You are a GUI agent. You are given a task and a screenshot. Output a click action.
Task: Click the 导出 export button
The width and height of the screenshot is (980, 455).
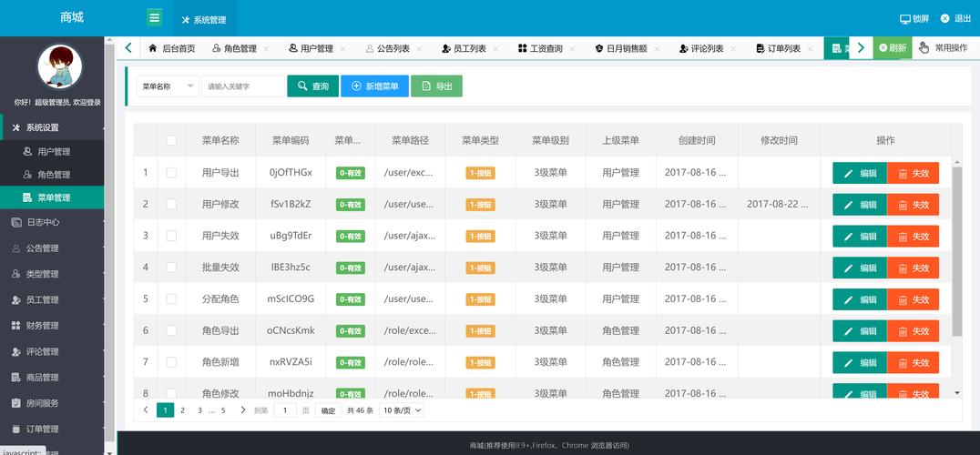tap(436, 86)
